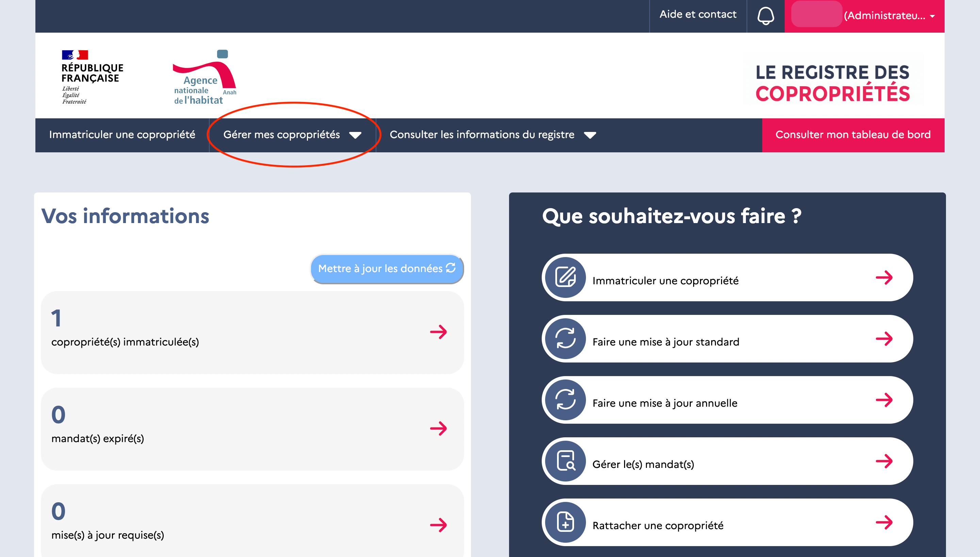Click the add-document icon beside Rattacher une copropriété
This screenshot has width=980, height=557.
tap(566, 522)
